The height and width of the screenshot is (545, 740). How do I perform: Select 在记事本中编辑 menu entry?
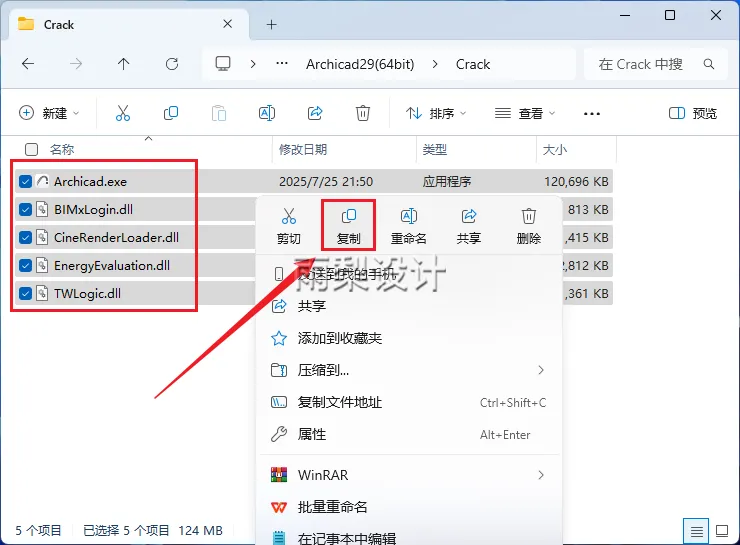coord(409,537)
